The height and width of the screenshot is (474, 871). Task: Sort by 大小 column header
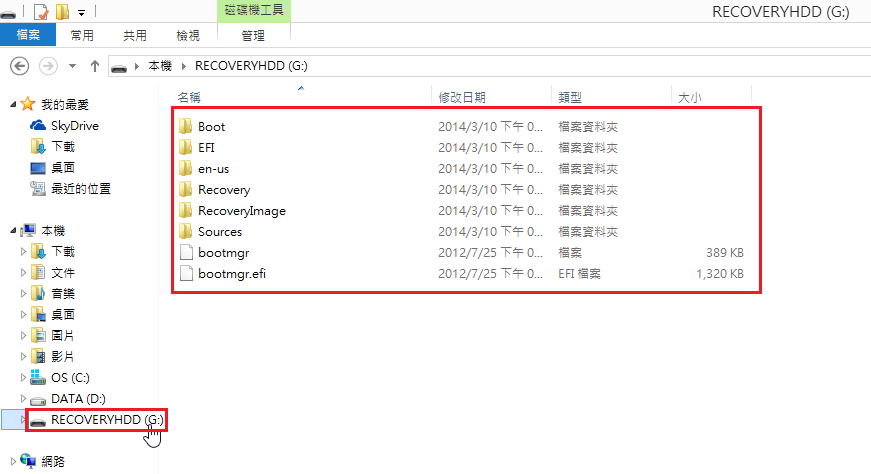click(x=689, y=97)
